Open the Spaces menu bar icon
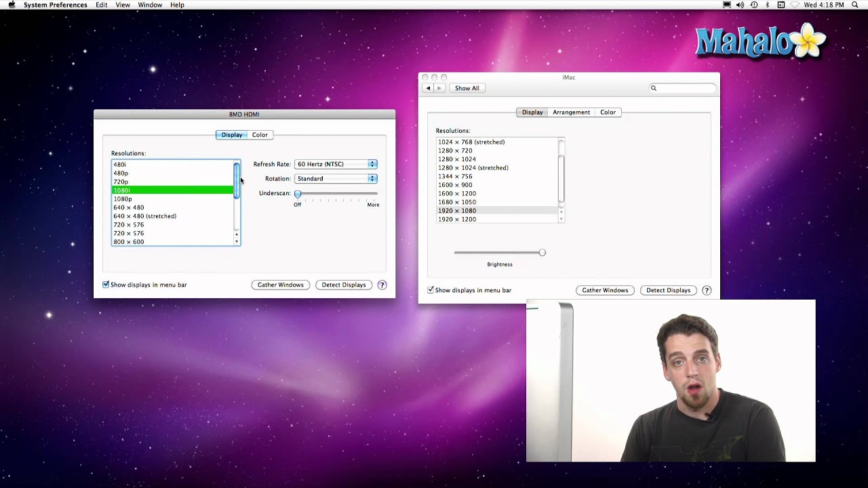Screen dimensions: 868x488 pos(781,5)
